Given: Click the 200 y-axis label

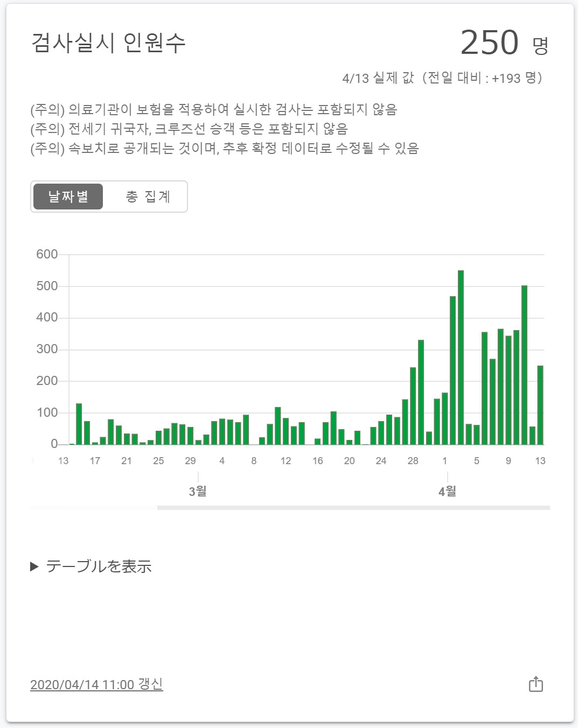Looking at the screenshot, I should [47, 381].
